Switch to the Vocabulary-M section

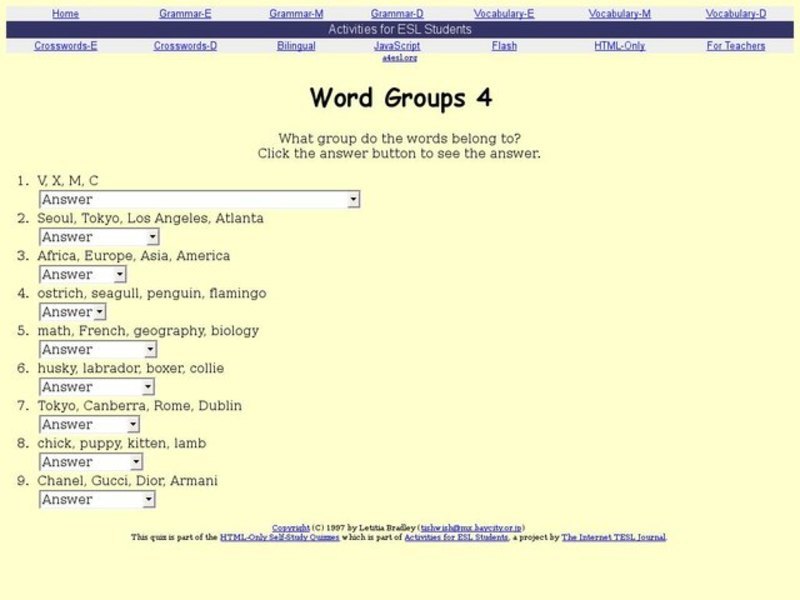click(x=621, y=13)
